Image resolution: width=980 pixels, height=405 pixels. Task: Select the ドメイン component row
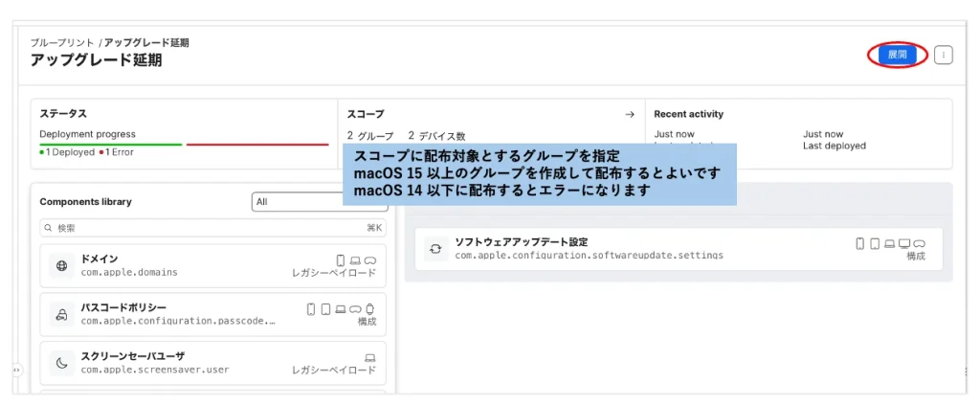212,266
